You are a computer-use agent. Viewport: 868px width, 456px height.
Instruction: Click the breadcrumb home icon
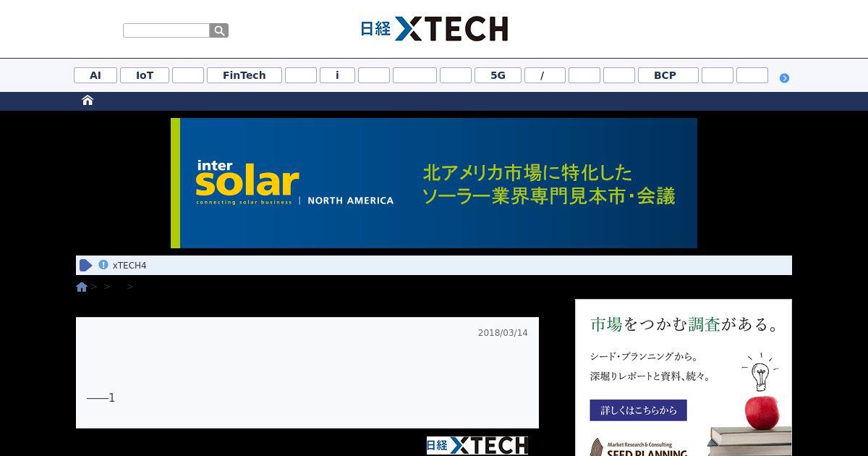point(82,287)
